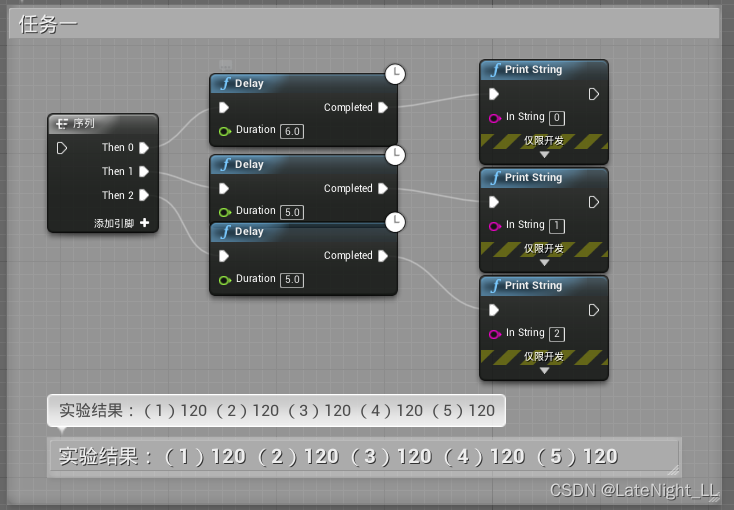Expand Print String node with In String 1
The height and width of the screenshot is (510, 734).
point(544,263)
